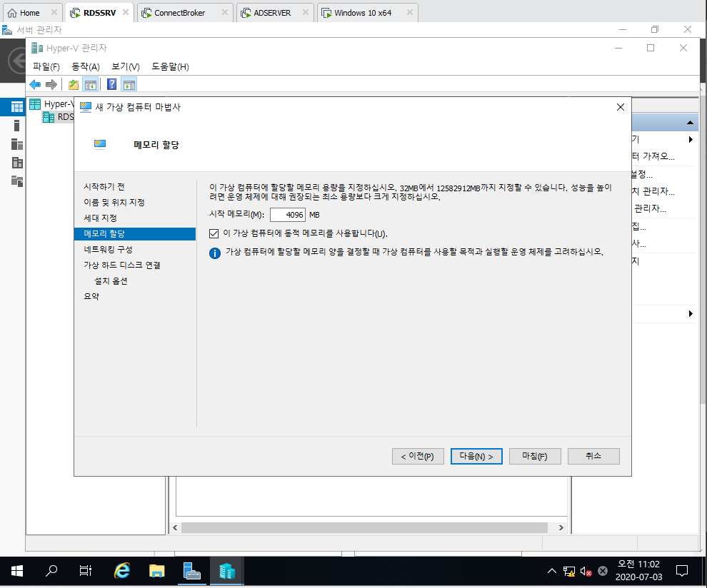
Task: Open the Windows Start menu
Action: (x=16, y=572)
